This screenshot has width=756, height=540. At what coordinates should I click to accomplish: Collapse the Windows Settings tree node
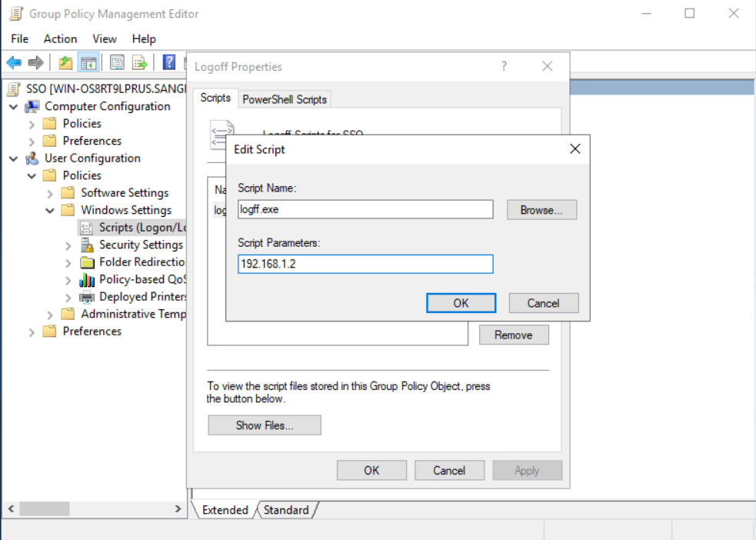coord(50,210)
